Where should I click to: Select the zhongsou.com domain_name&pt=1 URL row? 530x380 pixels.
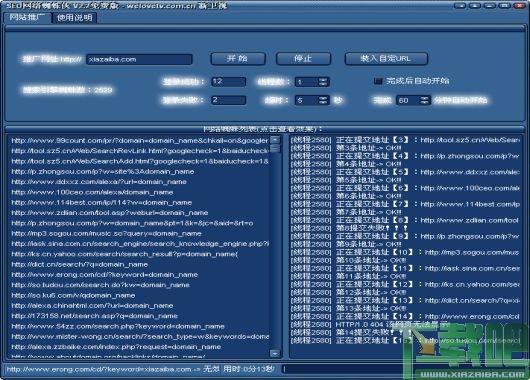[x=132, y=223]
